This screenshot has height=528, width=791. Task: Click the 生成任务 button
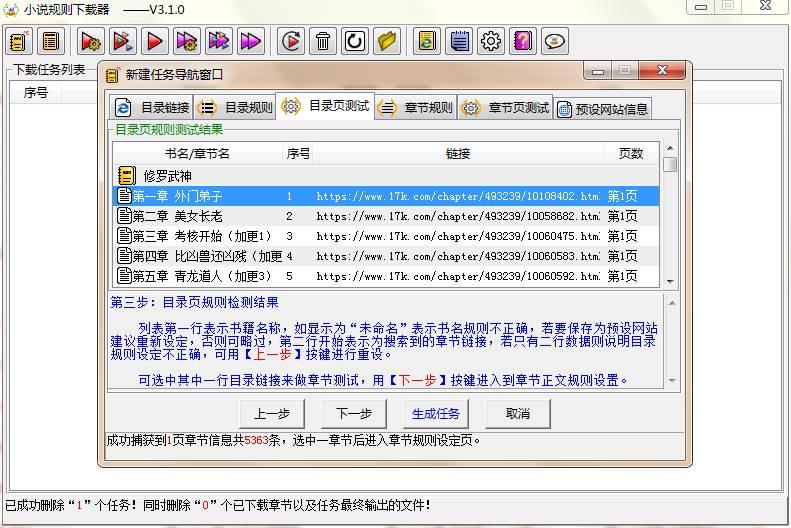[x=436, y=413]
